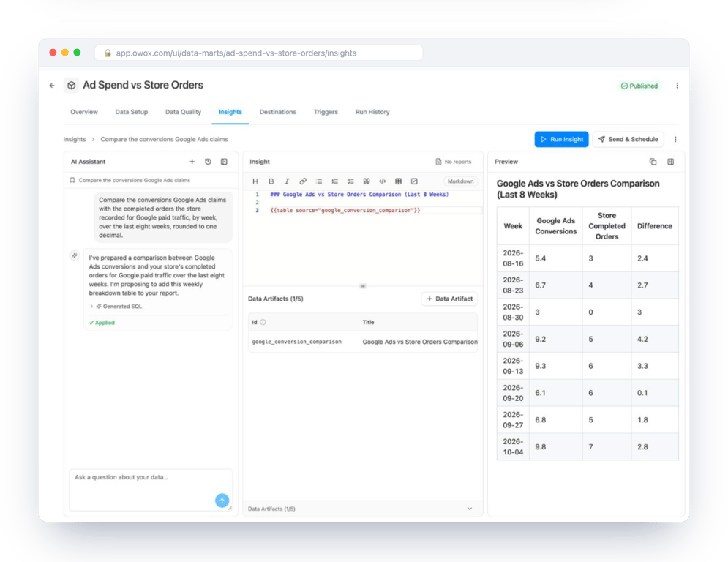Open AI Assistant chat history
This screenshot has width=728, height=562.
tap(208, 162)
